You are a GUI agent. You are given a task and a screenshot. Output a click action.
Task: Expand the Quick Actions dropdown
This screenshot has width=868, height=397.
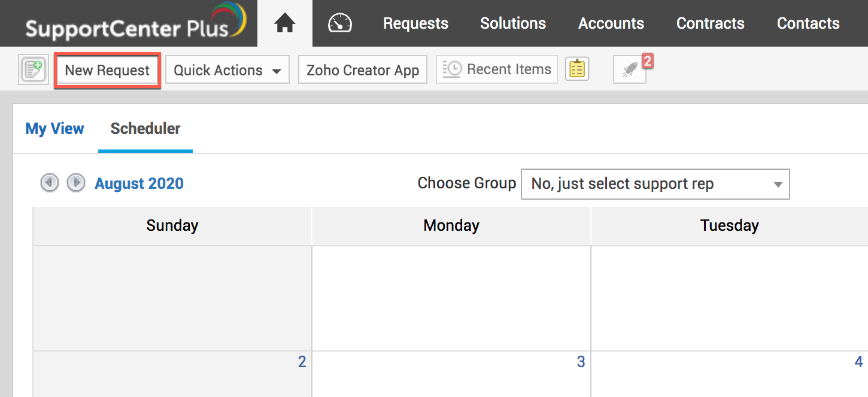pos(227,70)
